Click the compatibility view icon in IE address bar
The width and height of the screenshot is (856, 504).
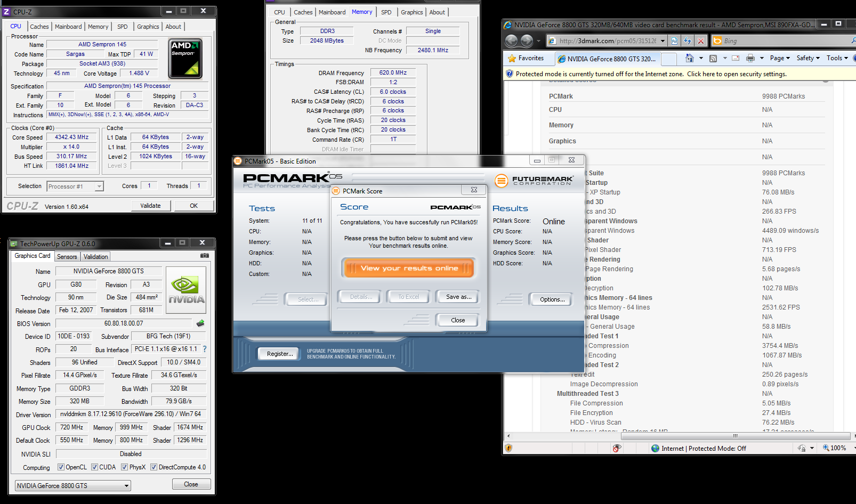(675, 41)
